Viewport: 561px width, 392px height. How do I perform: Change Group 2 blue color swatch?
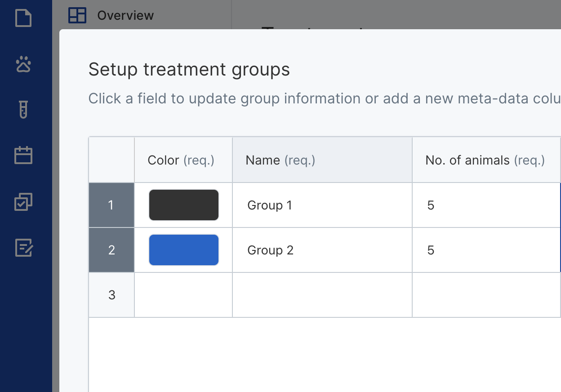(x=184, y=250)
